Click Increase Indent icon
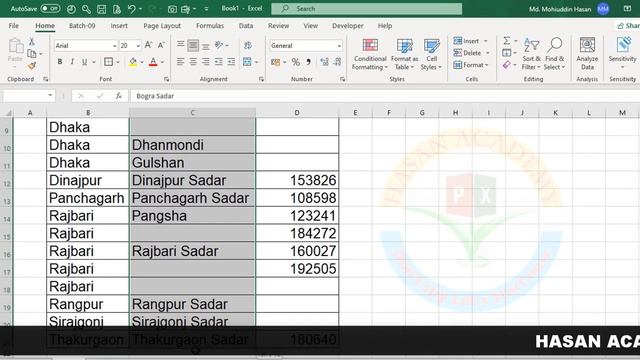This screenshot has width=640, height=360. (231, 62)
